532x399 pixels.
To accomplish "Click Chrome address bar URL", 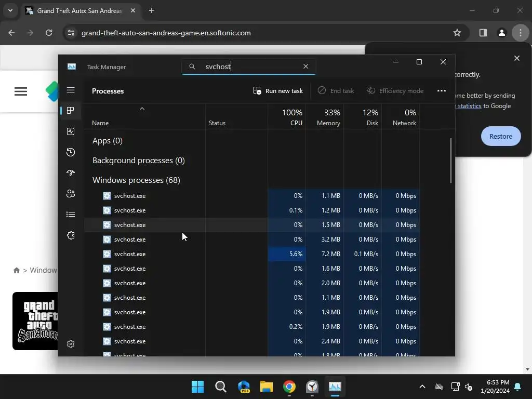I will pos(166,33).
